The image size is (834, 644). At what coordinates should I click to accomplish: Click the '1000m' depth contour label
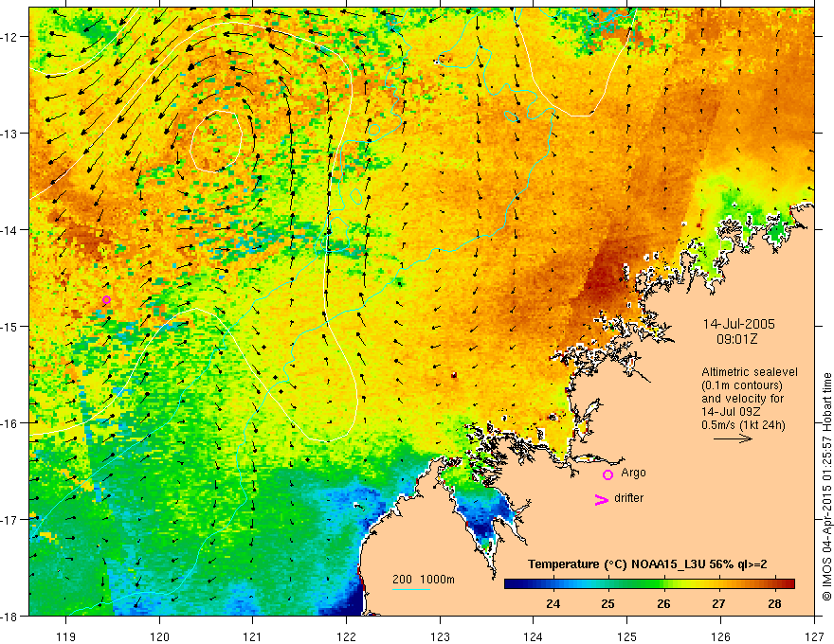pos(437,580)
